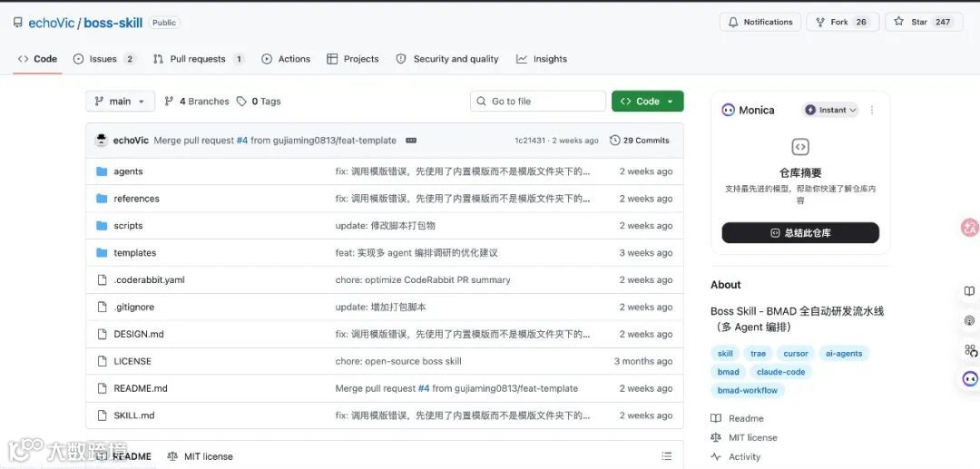Image resolution: width=980 pixels, height=469 pixels.
Task: Focus the Go to file search field
Action: (537, 102)
